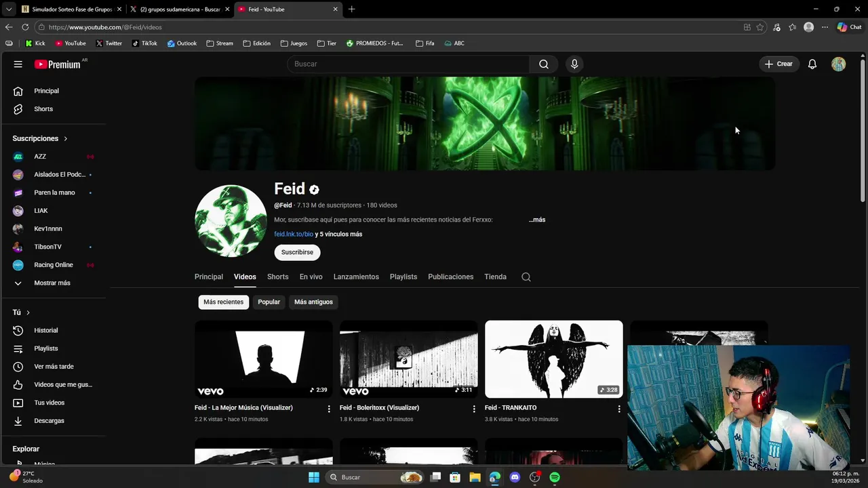This screenshot has width=868, height=488.
Task: Select Más antiguos filter chip
Action: pos(313,302)
